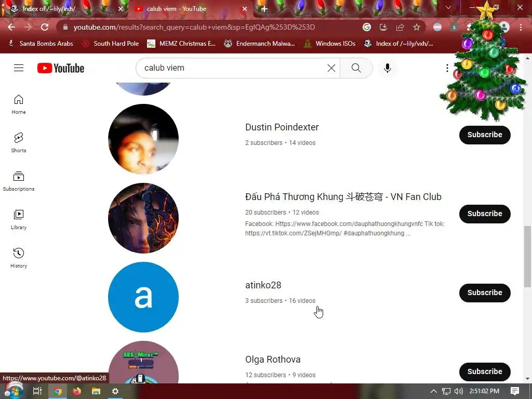Close the 'Index of /~lily/vxh/' tab
Viewport: 532px width, 399px height.
click(121, 9)
